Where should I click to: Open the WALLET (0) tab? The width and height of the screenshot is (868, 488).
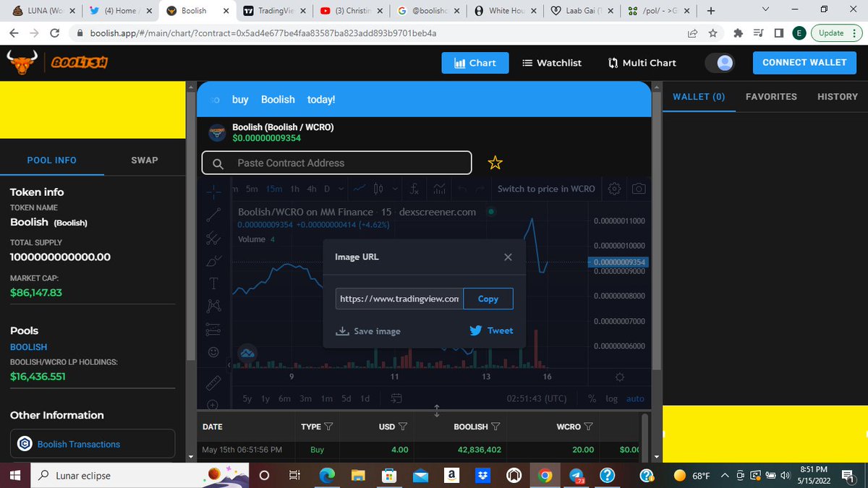[699, 96]
